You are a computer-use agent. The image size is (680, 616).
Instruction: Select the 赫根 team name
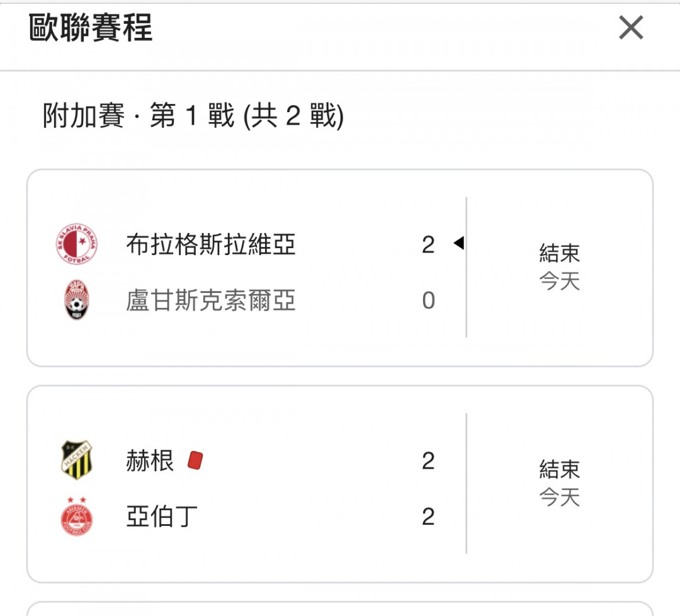pos(150,460)
